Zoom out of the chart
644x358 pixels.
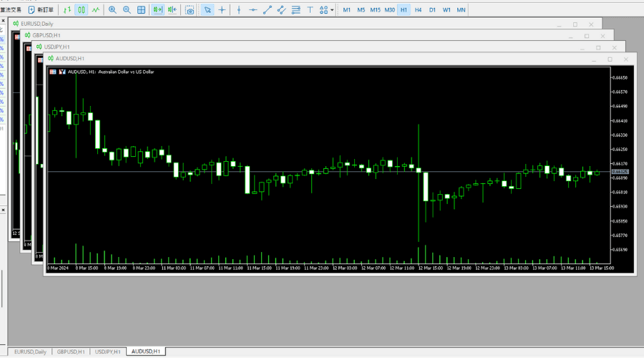pyautogui.click(x=127, y=10)
